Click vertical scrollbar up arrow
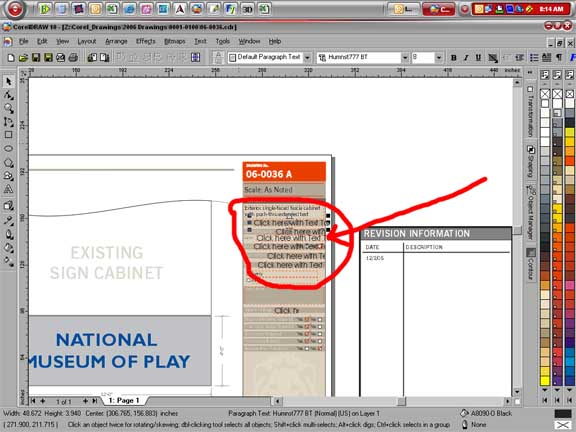This screenshot has height=432, width=576. coord(517,82)
